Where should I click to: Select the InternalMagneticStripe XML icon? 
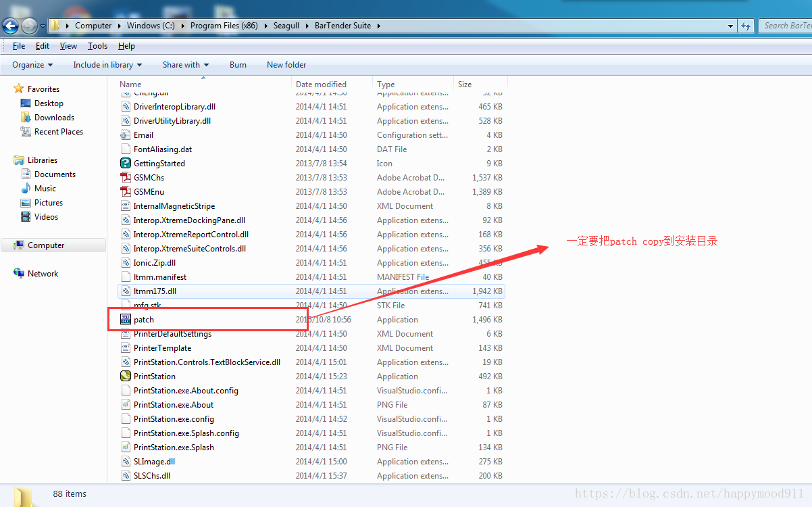click(126, 206)
